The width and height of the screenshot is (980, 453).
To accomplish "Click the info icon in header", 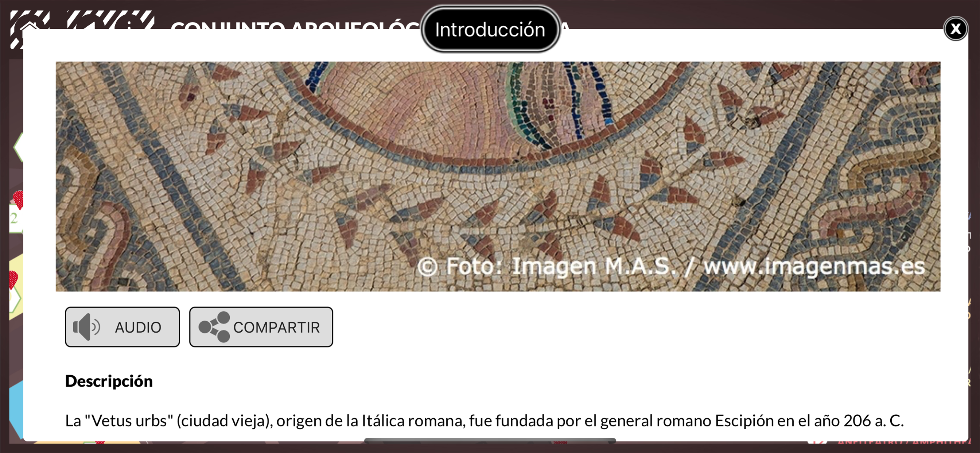I will tap(129, 24).
